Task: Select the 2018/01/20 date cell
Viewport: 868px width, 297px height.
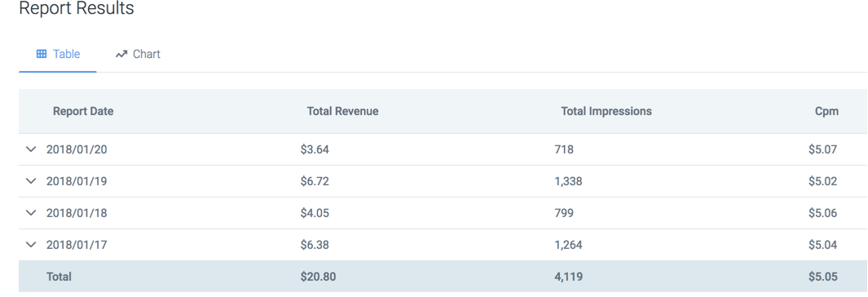Action: click(77, 149)
